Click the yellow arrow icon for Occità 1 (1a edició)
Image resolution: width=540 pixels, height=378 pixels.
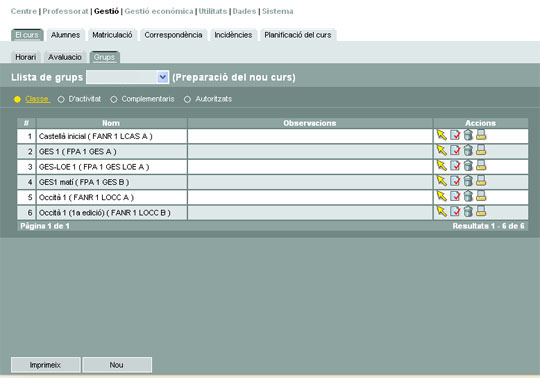442,211
